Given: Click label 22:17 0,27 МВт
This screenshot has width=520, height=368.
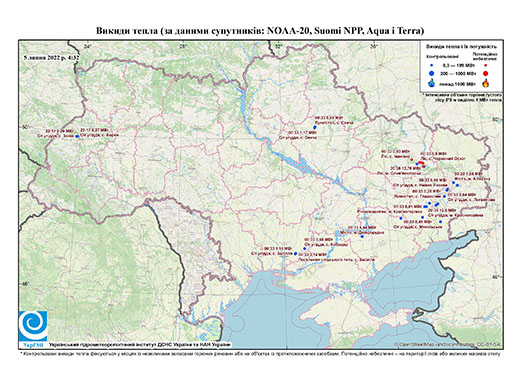Looking at the screenshot, I should pyautogui.click(x=94, y=130).
